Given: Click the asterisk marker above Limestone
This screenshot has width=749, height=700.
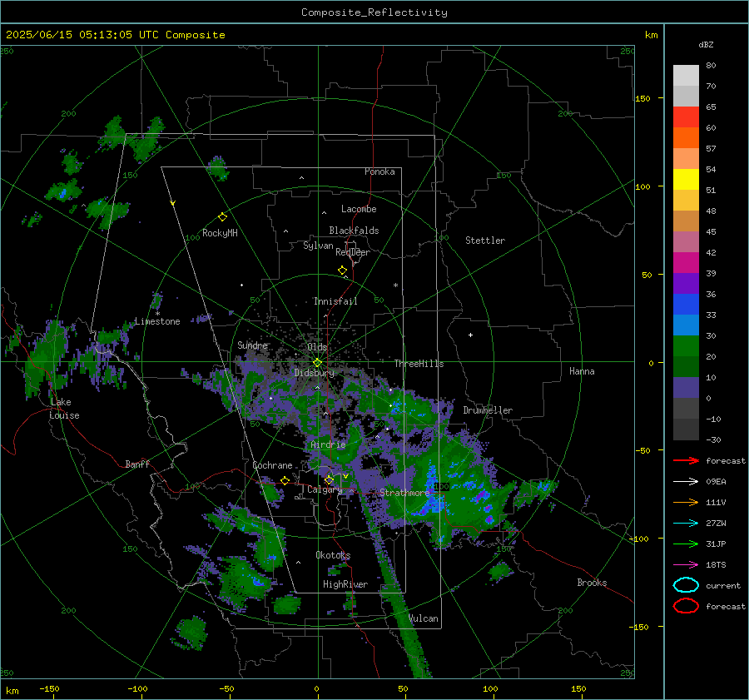Looking at the screenshot, I should [157, 314].
